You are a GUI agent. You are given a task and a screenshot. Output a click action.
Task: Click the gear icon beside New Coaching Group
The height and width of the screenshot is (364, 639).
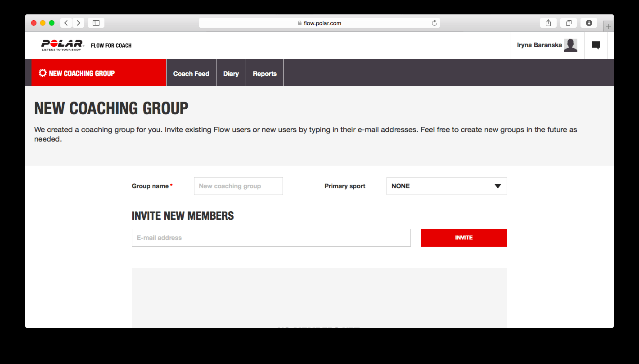tap(43, 73)
